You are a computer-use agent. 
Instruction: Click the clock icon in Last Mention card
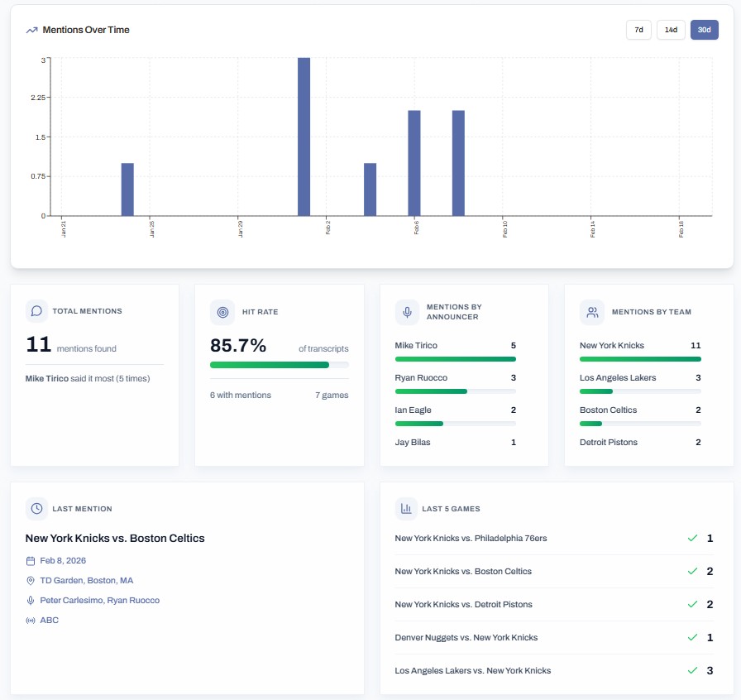[36, 508]
